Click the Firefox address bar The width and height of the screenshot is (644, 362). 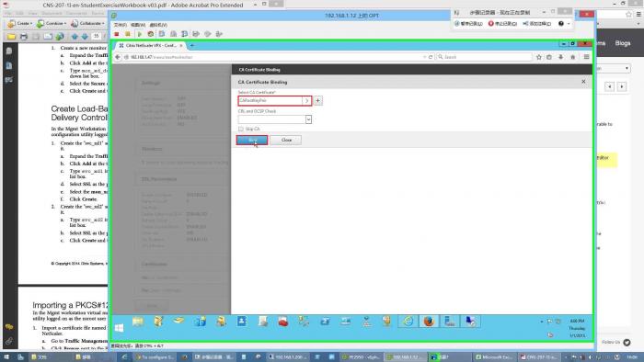[x=274, y=57]
